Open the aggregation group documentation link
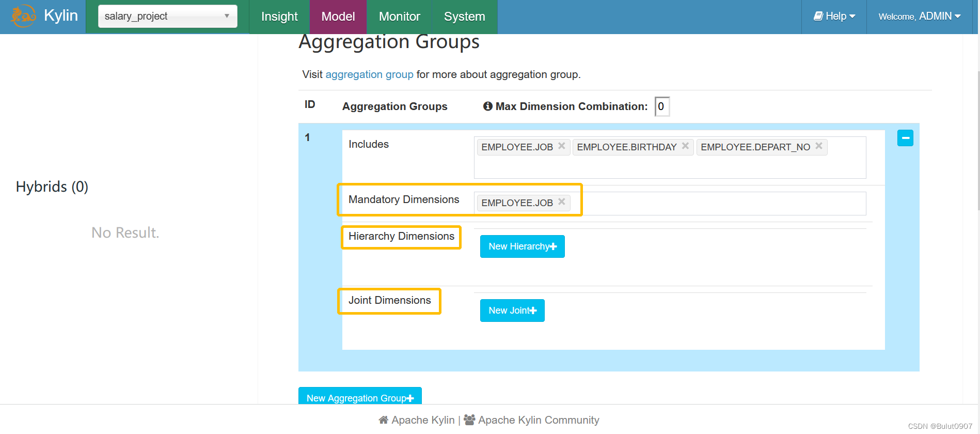The image size is (980, 434). (369, 74)
